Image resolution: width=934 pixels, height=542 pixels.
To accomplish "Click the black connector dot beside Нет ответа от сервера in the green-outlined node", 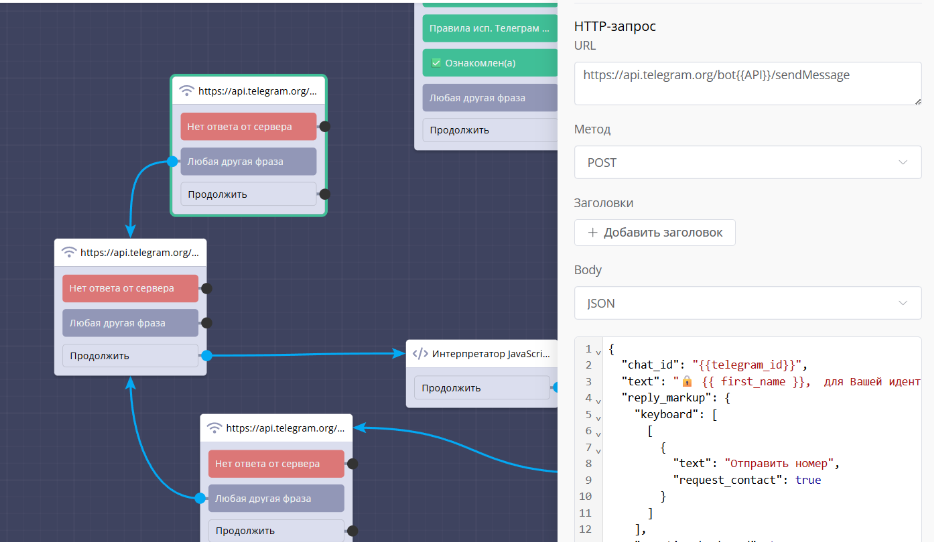I will [324, 127].
